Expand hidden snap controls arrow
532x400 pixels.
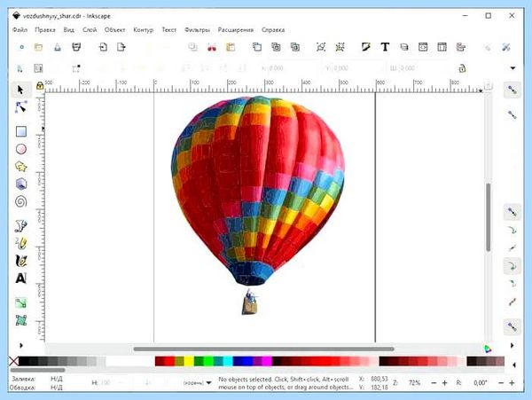tap(512, 345)
